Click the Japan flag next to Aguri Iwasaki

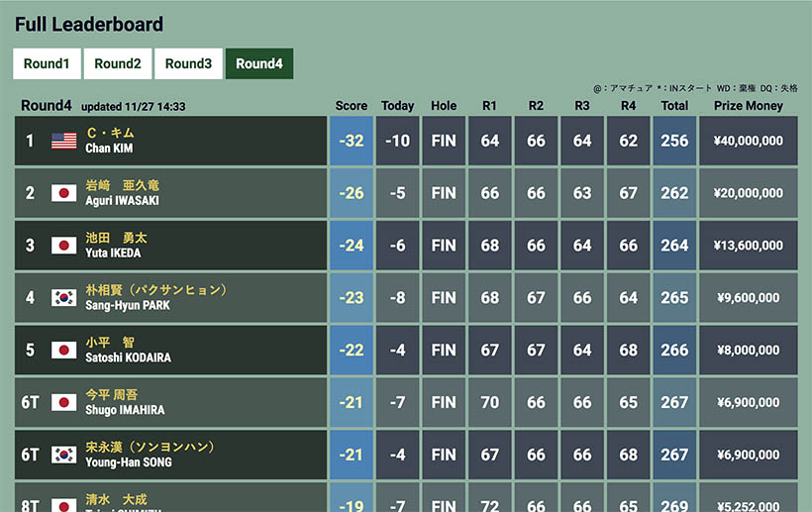(64, 193)
